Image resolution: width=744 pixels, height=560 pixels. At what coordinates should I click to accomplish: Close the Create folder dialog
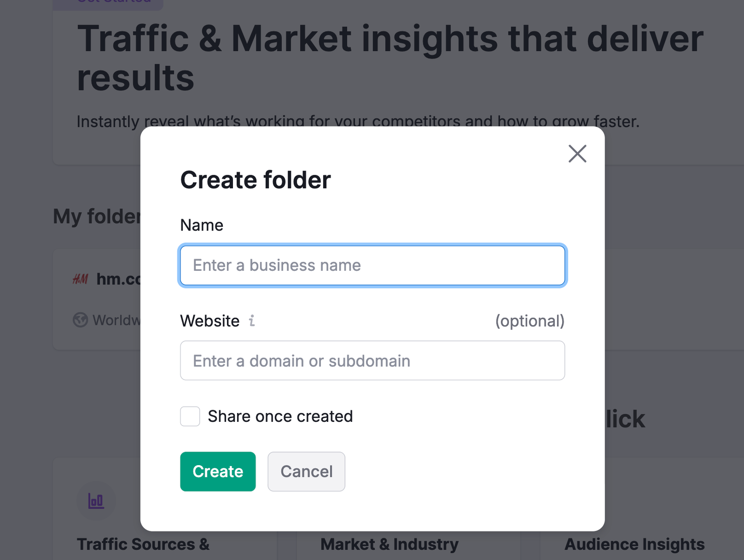(577, 154)
